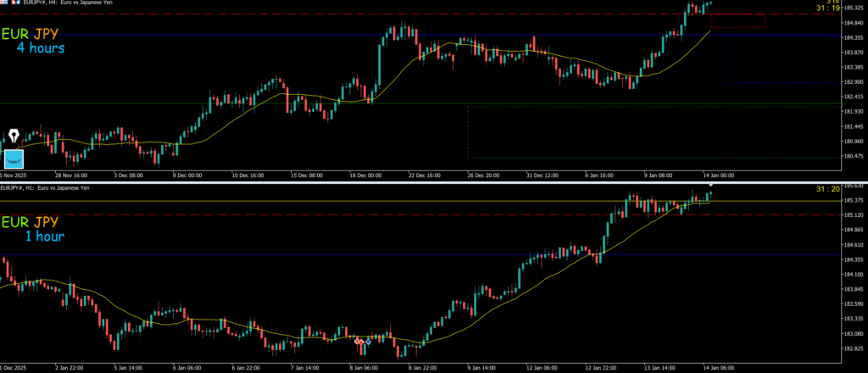Click the white chart shift triangle on H1 chart

[710, 185]
